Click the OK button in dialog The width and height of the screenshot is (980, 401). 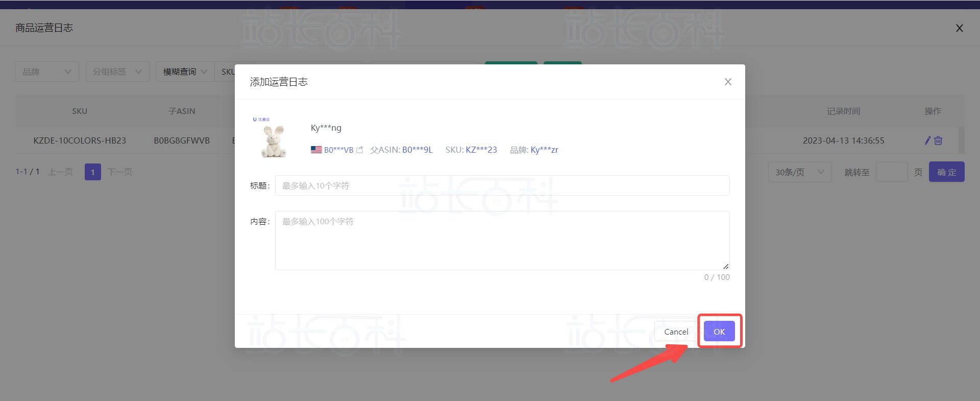(x=719, y=332)
